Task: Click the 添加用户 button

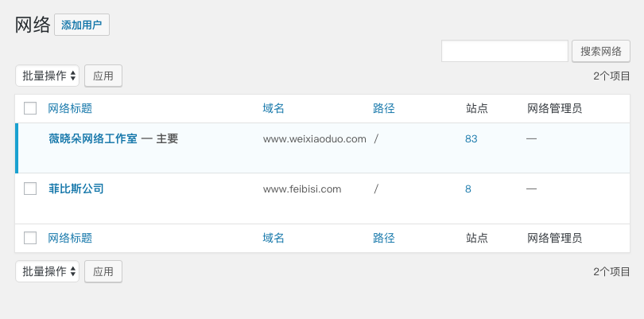Action: [82, 25]
